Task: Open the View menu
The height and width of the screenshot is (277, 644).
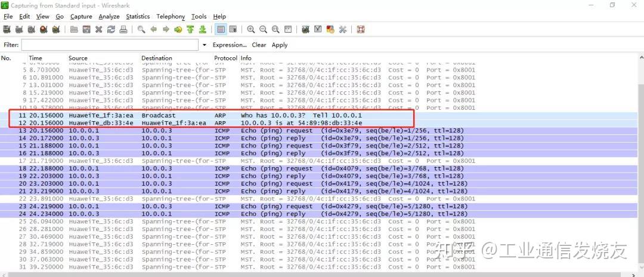Action: [x=43, y=17]
